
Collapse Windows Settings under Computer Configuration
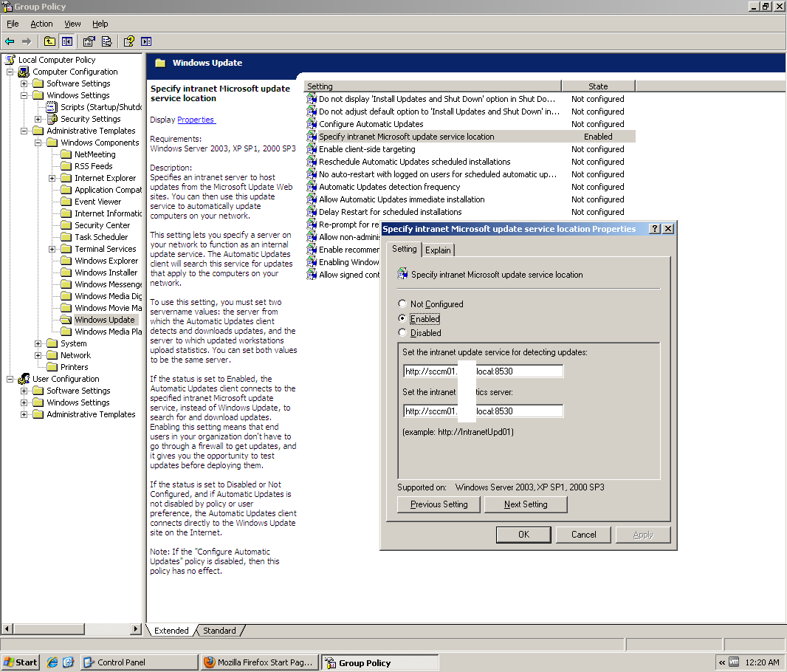(x=24, y=95)
